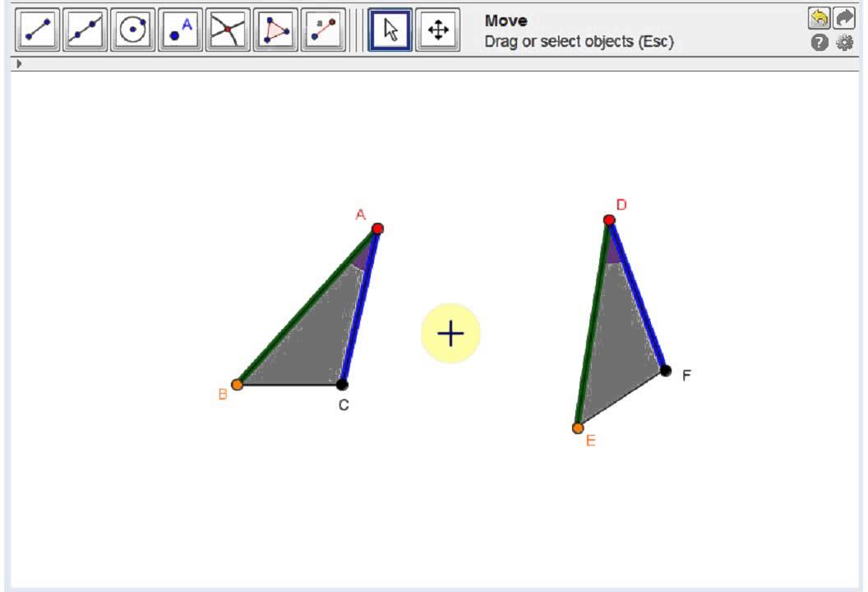Select the New Point tool
This screenshot has height=592, width=868.
pyautogui.click(x=181, y=30)
